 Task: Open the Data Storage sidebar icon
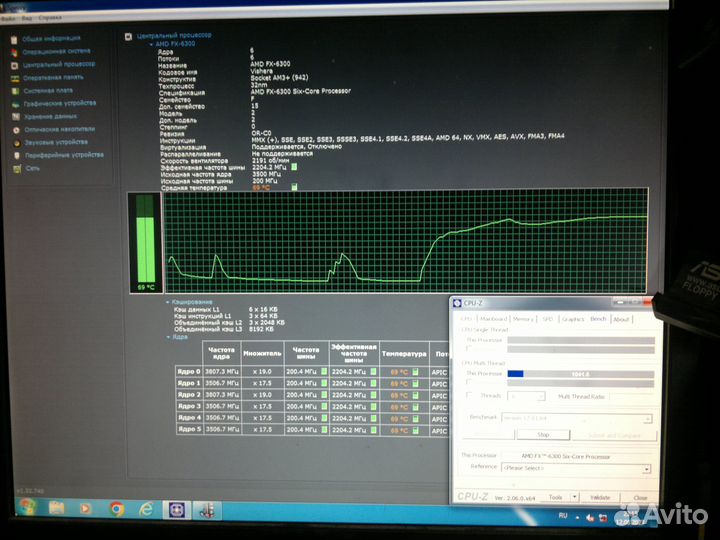[16, 117]
